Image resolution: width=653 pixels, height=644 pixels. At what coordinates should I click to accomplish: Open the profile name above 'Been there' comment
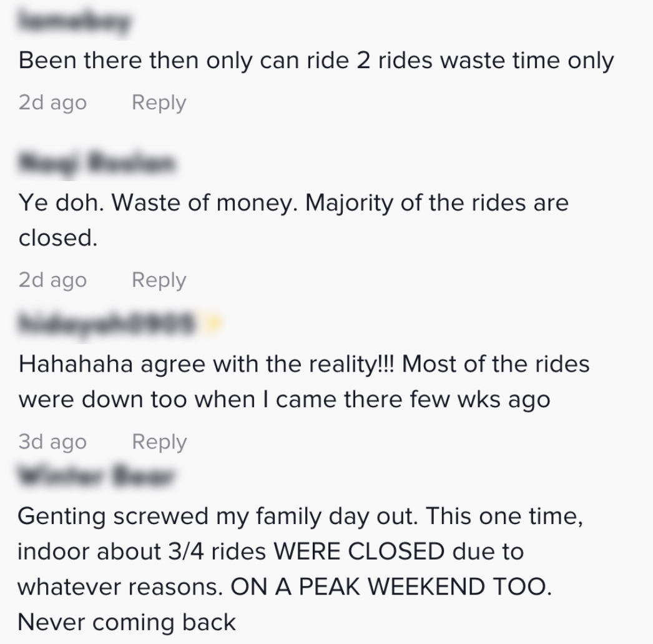[x=74, y=22]
